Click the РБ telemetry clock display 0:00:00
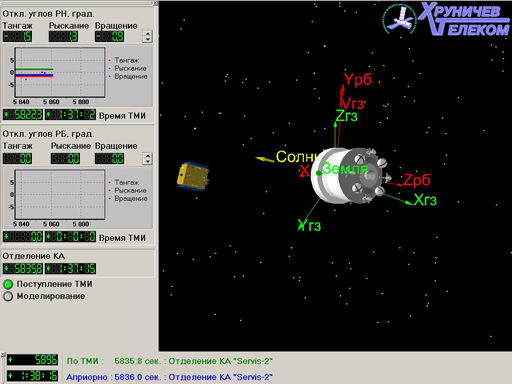The height and width of the screenshot is (384, 512). (70, 237)
